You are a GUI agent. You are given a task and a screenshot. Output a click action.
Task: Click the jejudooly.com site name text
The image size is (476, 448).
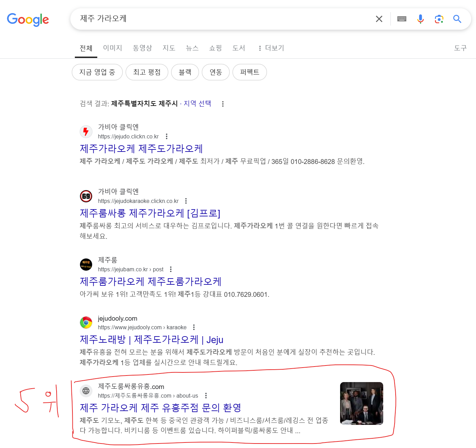118,318
